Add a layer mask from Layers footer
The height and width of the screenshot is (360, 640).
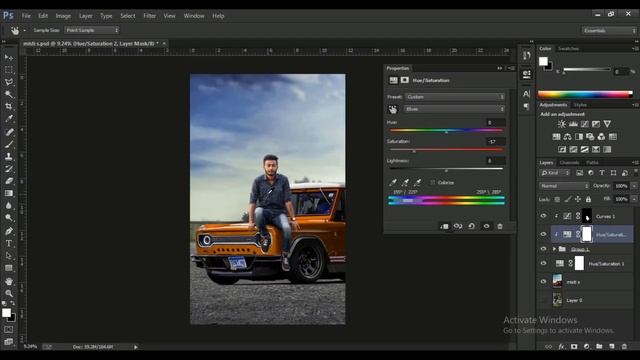[574, 347]
